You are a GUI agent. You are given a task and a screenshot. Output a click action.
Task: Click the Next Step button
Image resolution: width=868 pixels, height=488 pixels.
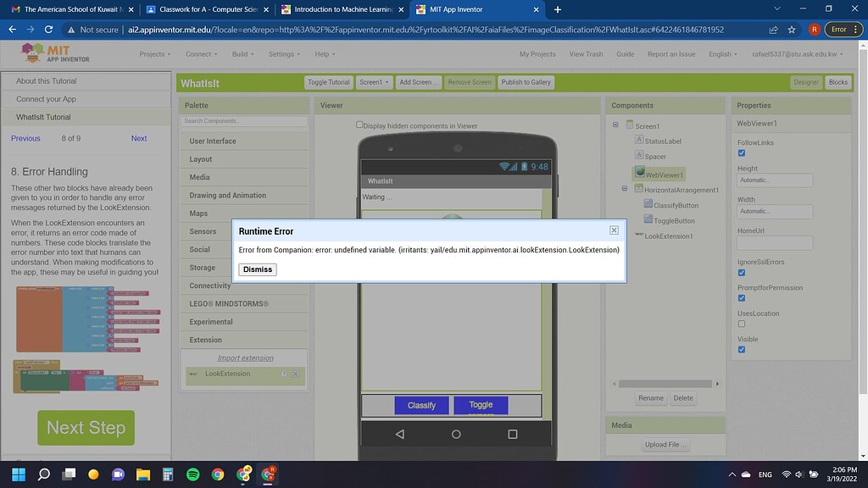click(85, 428)
